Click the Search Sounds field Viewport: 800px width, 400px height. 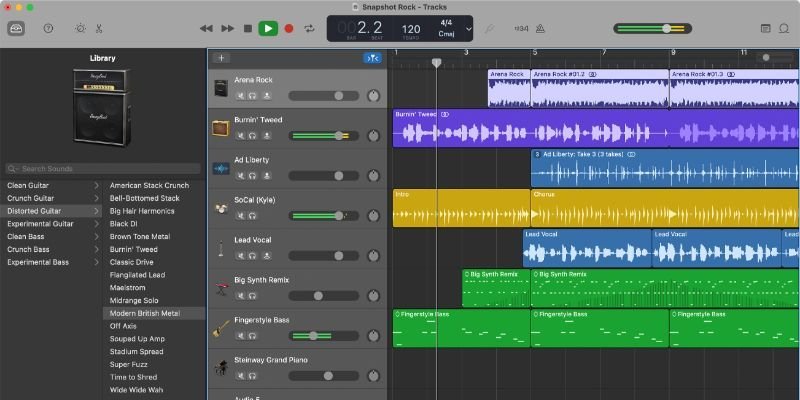[103, 168]
